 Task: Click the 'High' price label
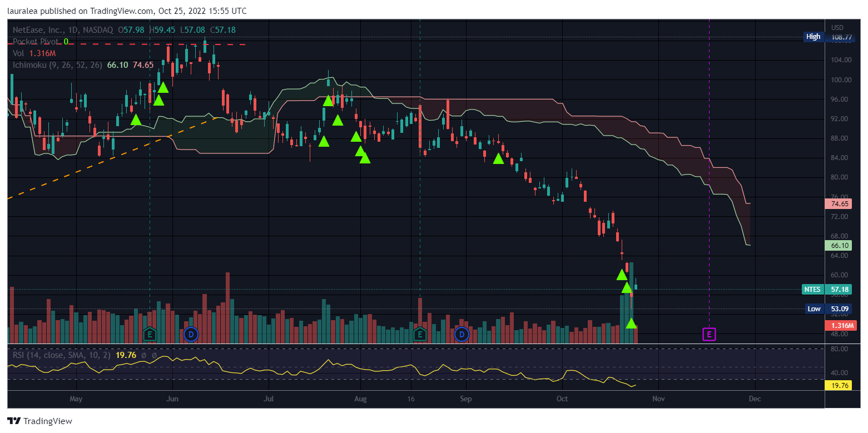point(813,37)
